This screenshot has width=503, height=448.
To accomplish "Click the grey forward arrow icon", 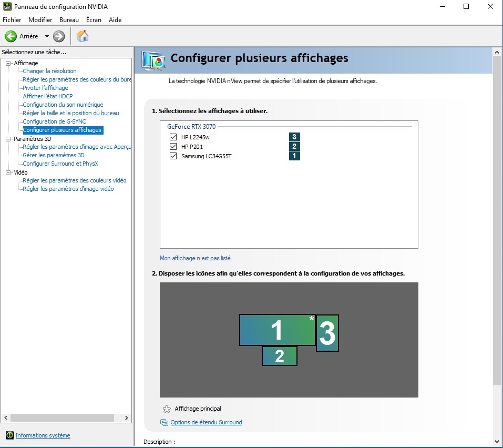I will tap(59, 36).
